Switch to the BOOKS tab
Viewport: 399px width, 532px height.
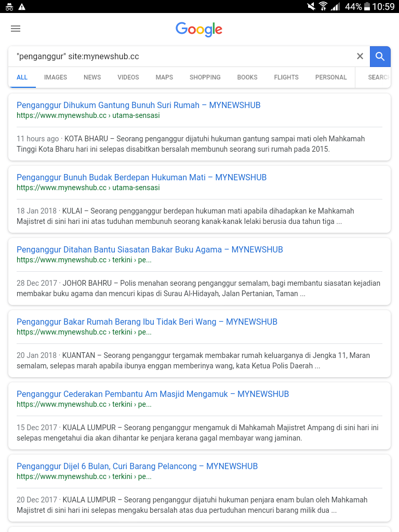tap(247, 77)
